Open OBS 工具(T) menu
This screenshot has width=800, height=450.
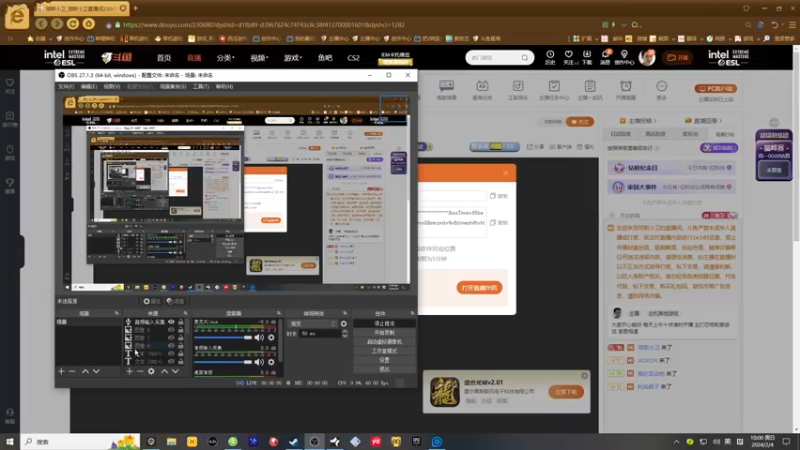201,87
